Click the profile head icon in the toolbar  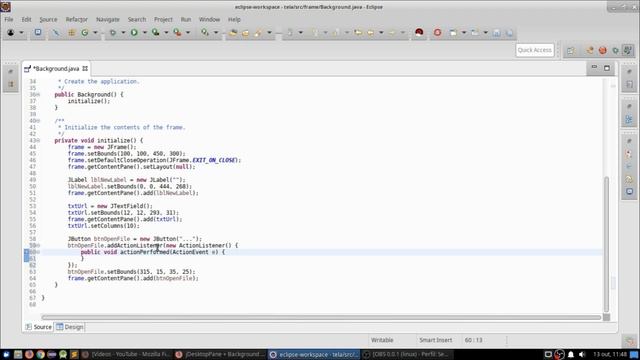pos(11,32)
